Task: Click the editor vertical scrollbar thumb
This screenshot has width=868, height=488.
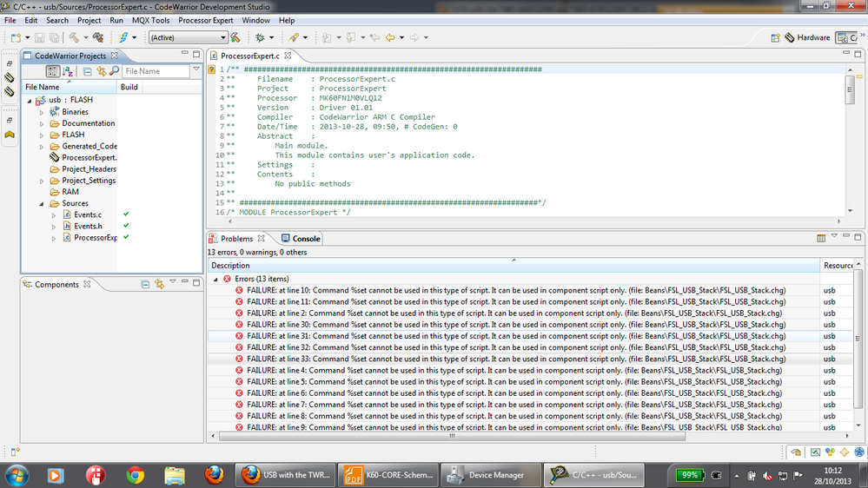Action: pyautogui.click(x=851, y=89)
